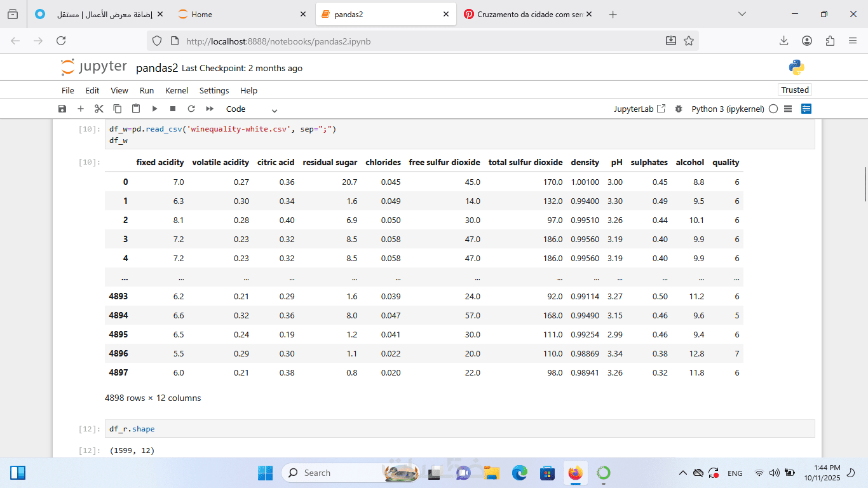Open the cell type dropdown showing Code
868x488 pixels.
pyautogui.click(x=252, y=109)
